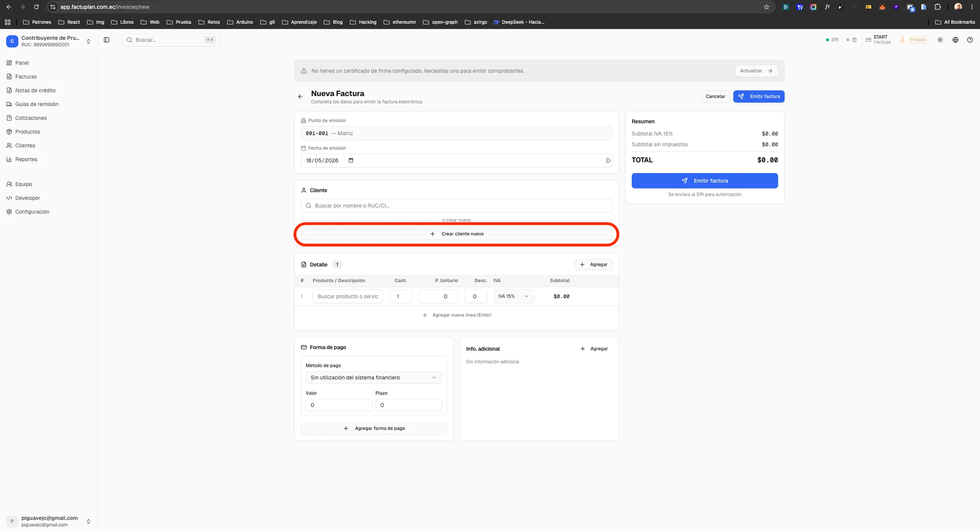Reload the page with browser refresh icon
This screenshot has width=980, height=531.
36,7
